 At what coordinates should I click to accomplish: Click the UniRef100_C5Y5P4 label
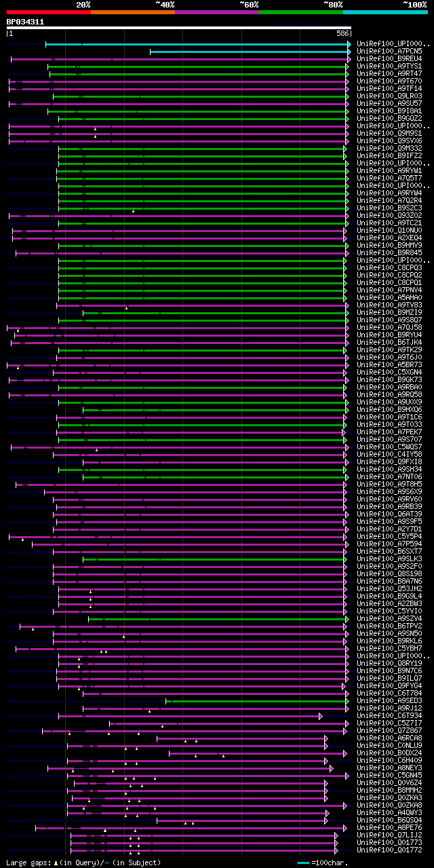[389, 536]
